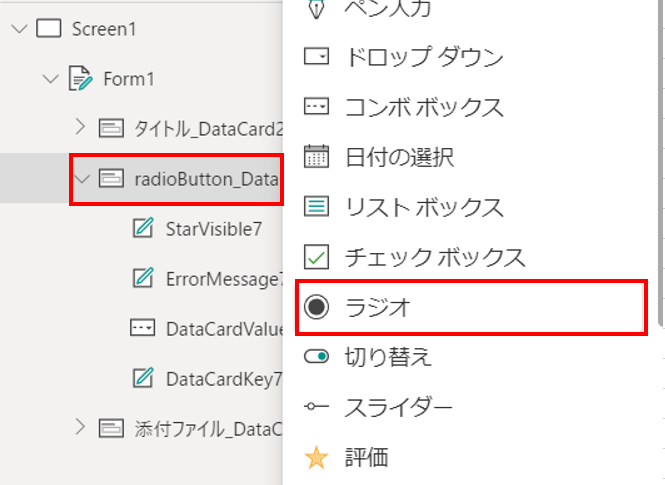
Task: Click the 添付ファイル_DataCard card icon
Action: click(112, 429)
